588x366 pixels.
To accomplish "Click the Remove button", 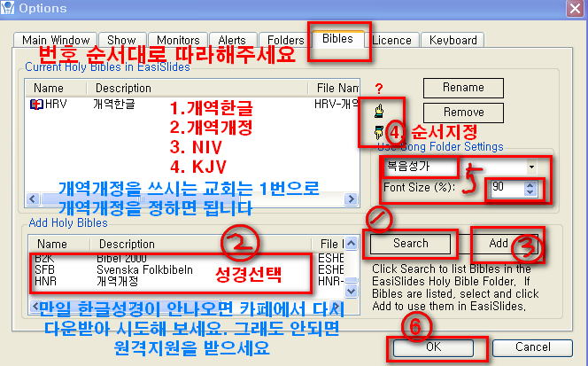I will coord(463,113).
